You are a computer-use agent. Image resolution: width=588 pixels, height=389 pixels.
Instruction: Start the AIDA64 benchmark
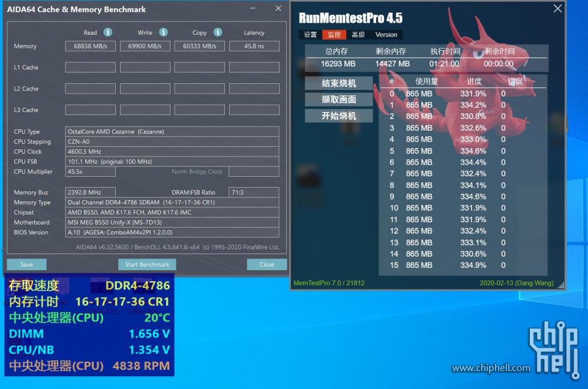pyautogui.click(x=147, y=264)
